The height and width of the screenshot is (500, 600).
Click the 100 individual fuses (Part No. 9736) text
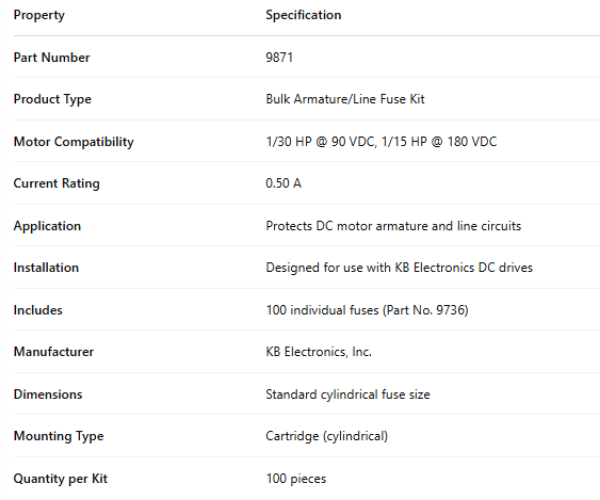click(367, 310)
